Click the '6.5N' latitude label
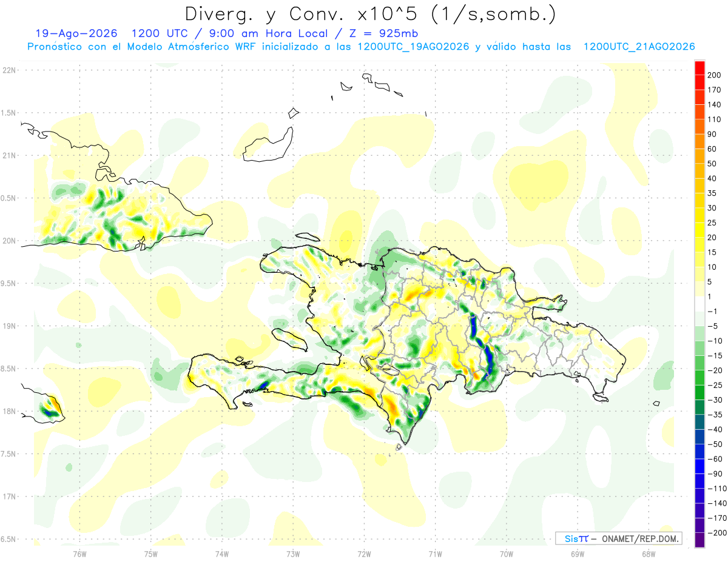Screen dimensions: 728x562 [8, 539]
